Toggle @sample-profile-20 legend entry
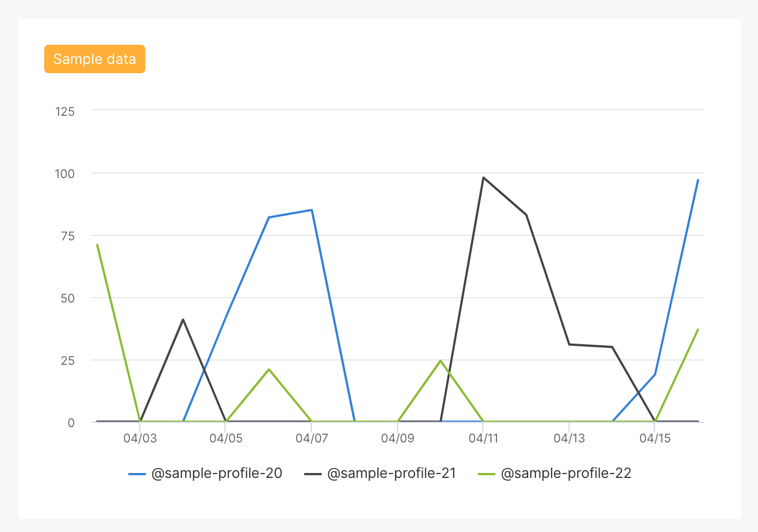The height and width of the screenshot is (532, 758). 216,473
